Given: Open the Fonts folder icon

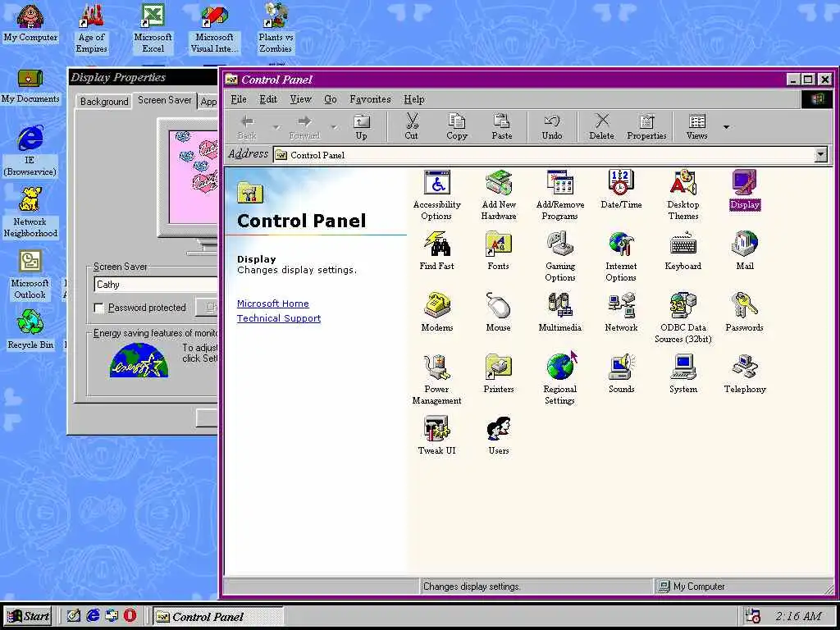Looking at the screenshot, I should pos(498,251).
